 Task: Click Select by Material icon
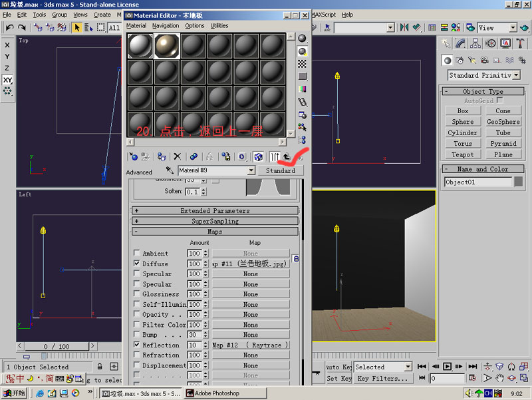[x=302, y=127]
